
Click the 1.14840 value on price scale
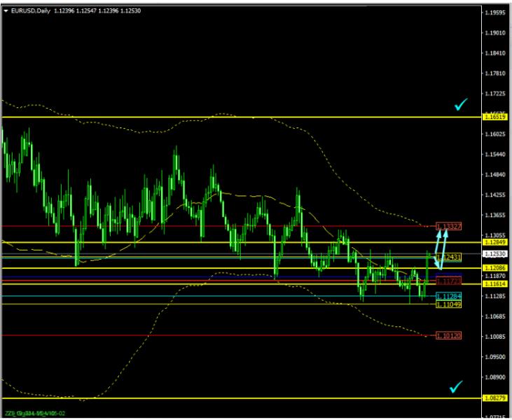click(x=495, y=174)
